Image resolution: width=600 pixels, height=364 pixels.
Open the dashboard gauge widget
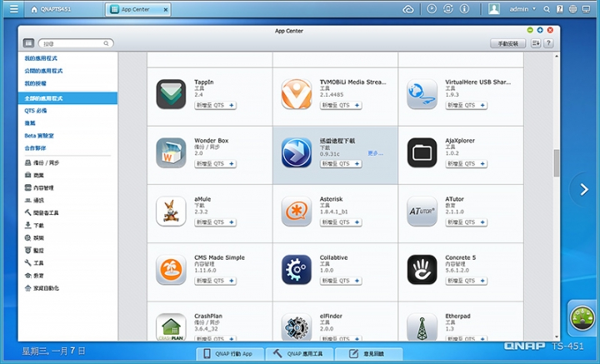[582, 318]
